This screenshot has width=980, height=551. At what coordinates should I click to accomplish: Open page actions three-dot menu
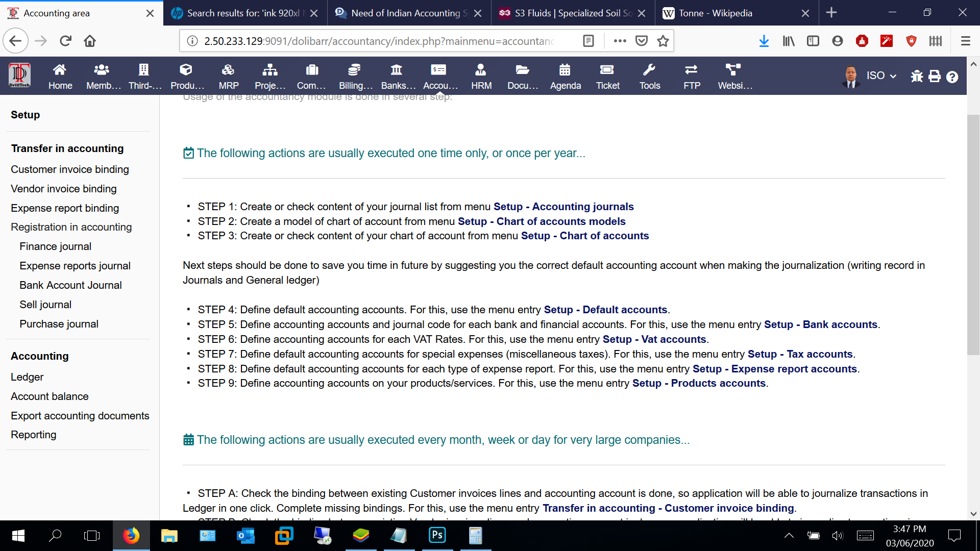click(x=620, y=41)
